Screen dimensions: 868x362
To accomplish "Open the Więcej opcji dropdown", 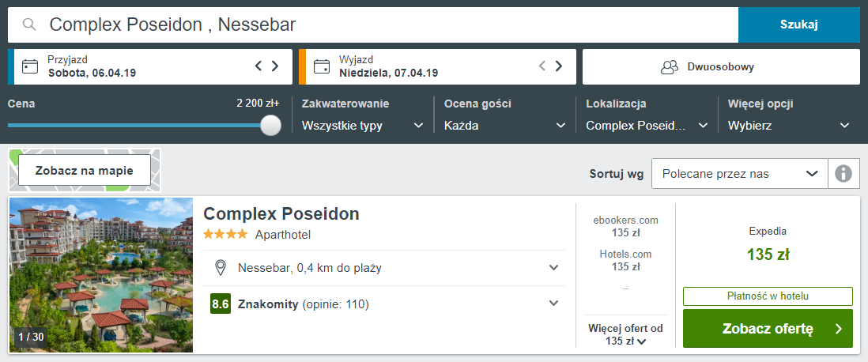I will tap(789, 126).
